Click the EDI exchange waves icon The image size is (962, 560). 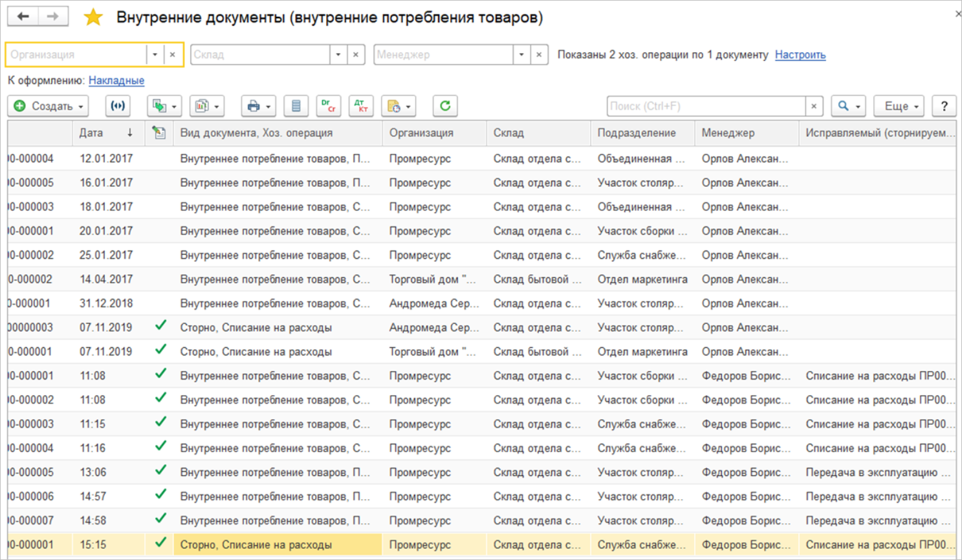[x=118, y=106]
